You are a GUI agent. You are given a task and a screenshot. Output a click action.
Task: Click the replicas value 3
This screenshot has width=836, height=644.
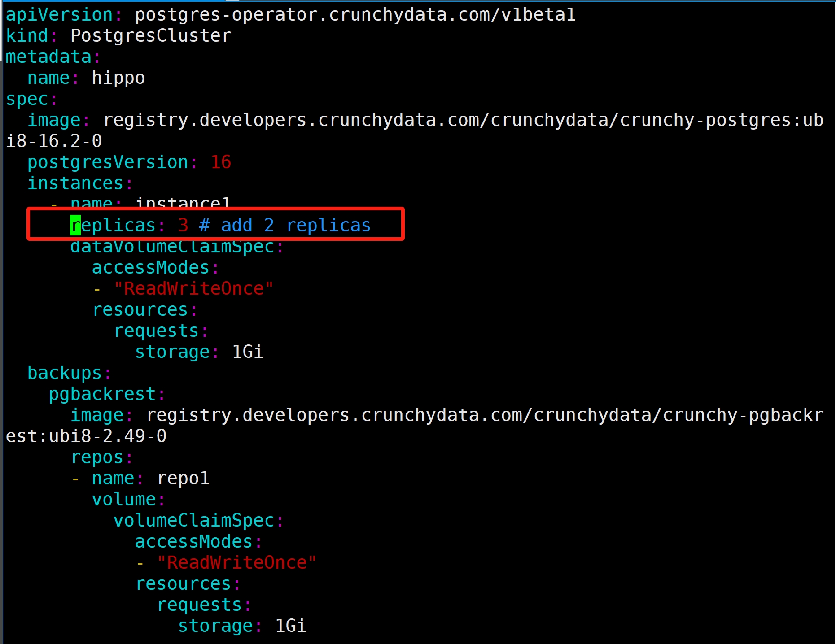tap(183, 226)
